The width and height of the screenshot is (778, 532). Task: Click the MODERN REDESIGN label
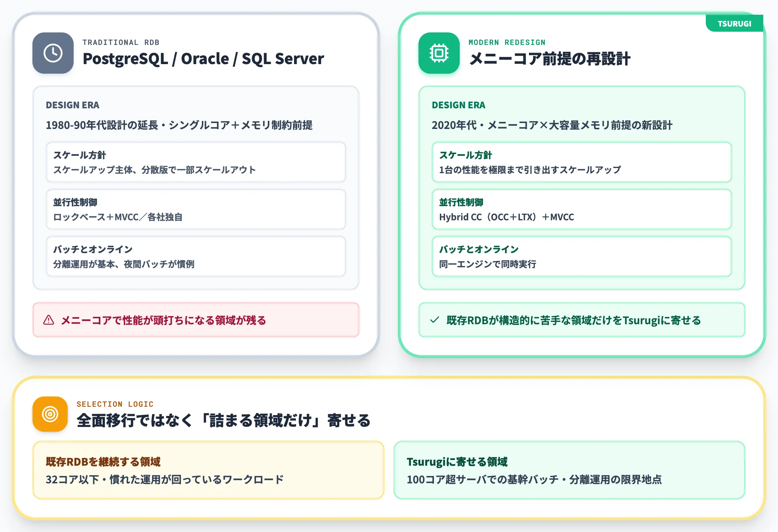pos(507,42)
